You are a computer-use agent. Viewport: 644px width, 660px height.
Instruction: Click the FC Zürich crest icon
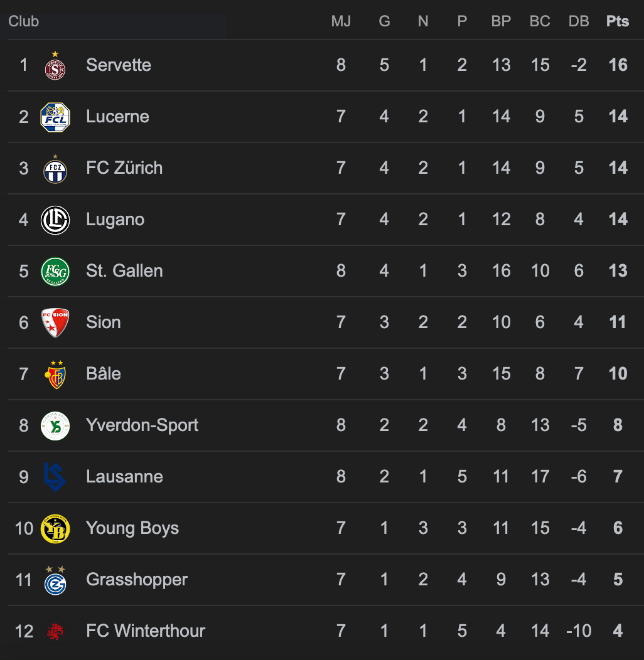click(x=55, y=169)
